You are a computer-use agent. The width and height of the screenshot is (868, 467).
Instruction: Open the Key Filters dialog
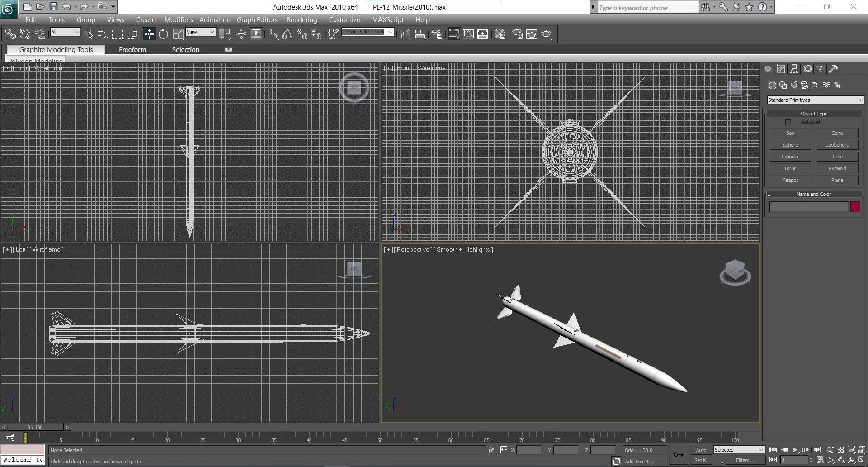745,461
